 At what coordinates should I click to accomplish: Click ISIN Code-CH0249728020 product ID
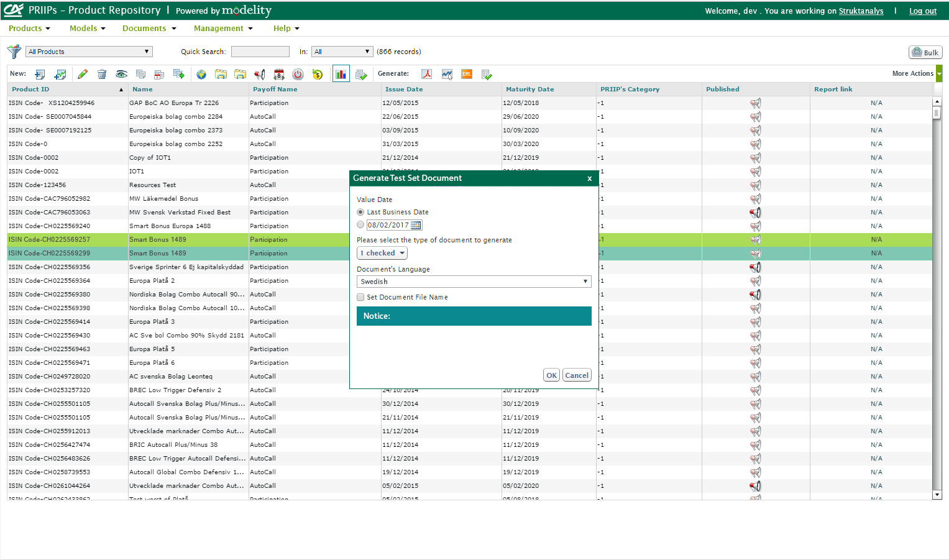pos(49,377)
